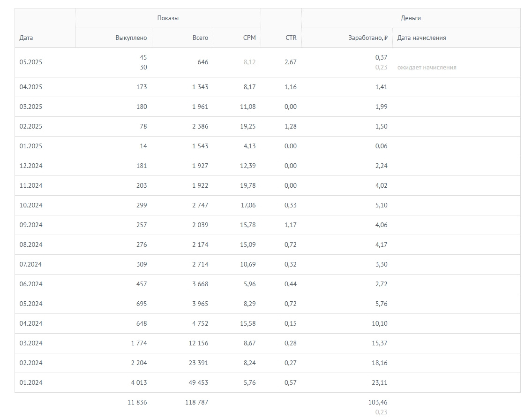Viewport: 532px width, 420px height.
Task: Select the 07.2024 date cell
Action: [x=31, y=265]
